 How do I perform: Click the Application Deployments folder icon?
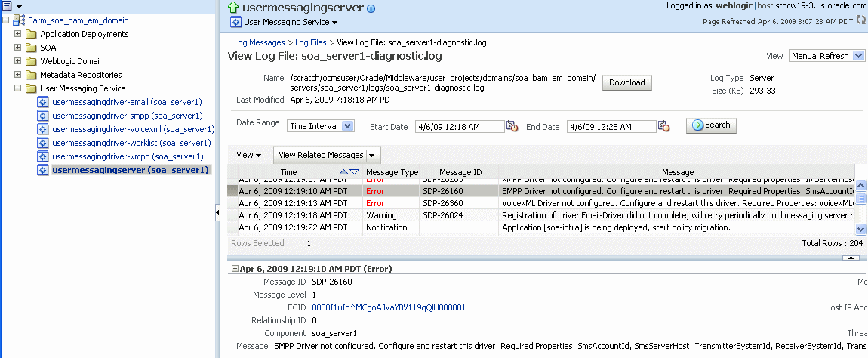pyautogui.click(x=31, y=34)
